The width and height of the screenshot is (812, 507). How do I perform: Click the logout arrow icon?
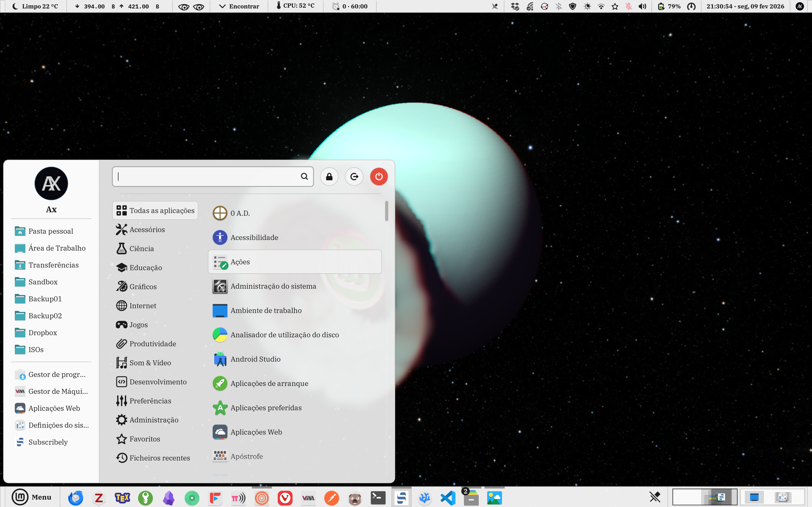tap(354, 176)
